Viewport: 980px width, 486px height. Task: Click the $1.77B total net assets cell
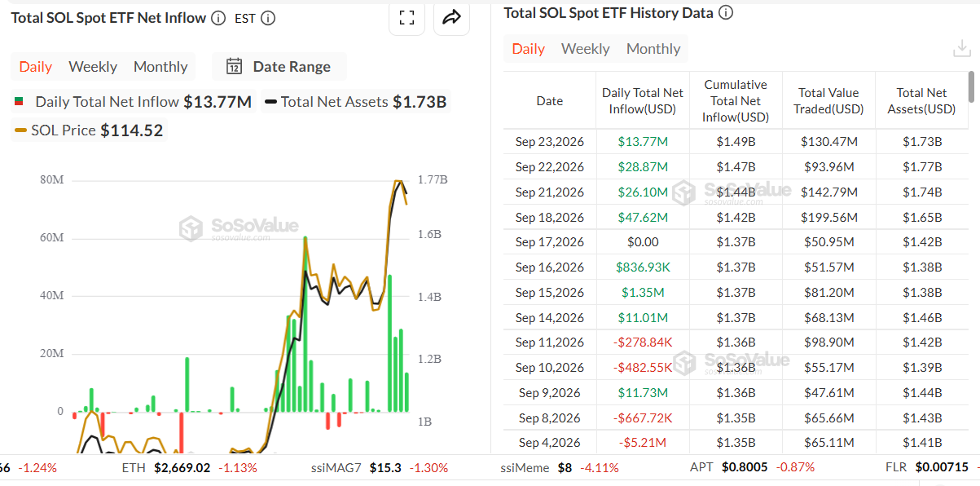[x=921, y=167]
